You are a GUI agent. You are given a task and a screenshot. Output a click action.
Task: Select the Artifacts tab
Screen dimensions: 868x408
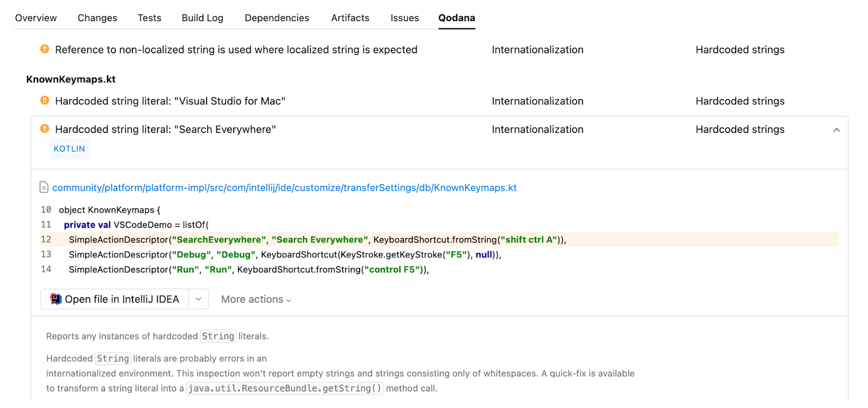tap(350, 18)
